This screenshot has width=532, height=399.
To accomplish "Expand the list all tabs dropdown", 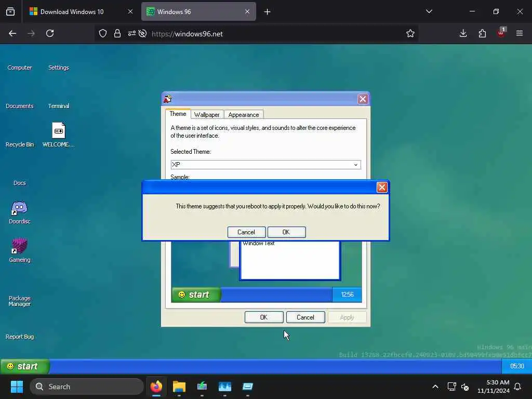I will (429, 11).
